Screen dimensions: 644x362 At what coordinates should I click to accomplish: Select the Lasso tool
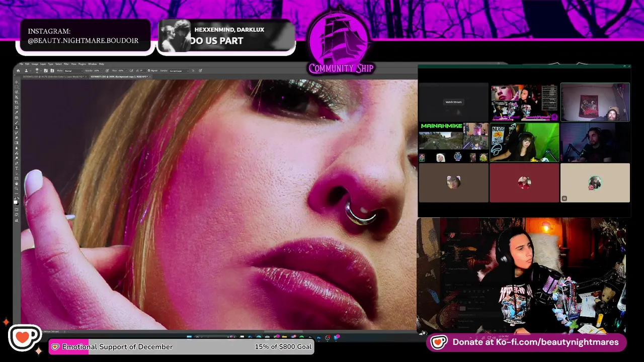click(16, 92)
